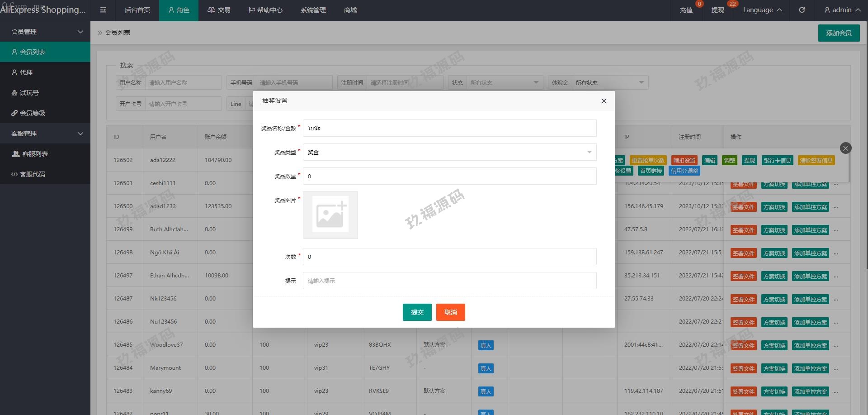868x415 pixels.
Task: Close the 抽奖设置 dialog with X
Action: pyautogui.click(x=604, y=101)
